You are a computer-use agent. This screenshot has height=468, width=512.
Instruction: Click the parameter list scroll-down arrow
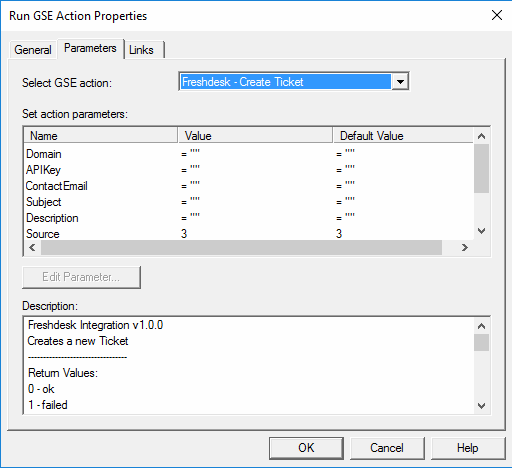click(481, 231)
